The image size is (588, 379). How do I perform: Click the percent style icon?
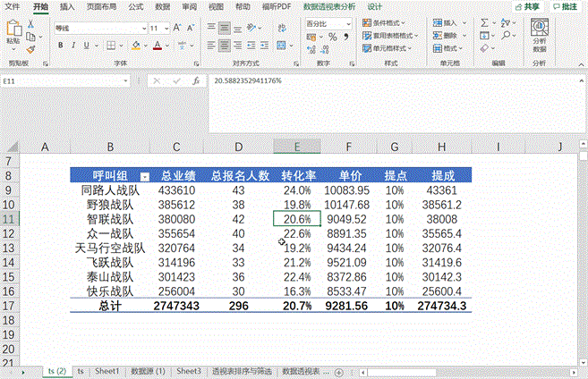coord(333,38)
